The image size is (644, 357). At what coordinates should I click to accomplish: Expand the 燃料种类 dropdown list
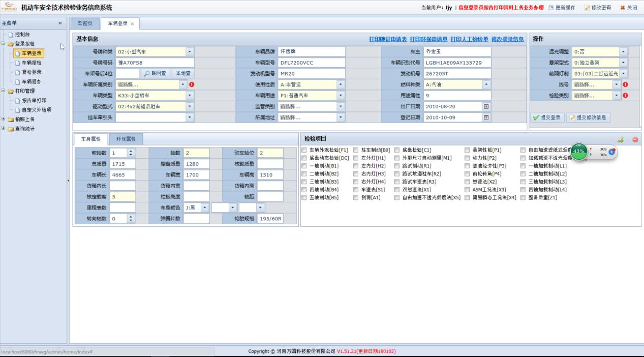click(x=486, y=84)
